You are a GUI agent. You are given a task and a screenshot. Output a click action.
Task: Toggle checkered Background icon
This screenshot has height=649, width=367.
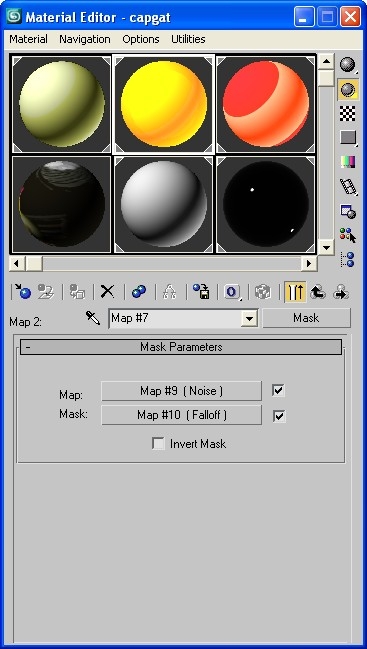pyautogui.click(x=348, y=113)
